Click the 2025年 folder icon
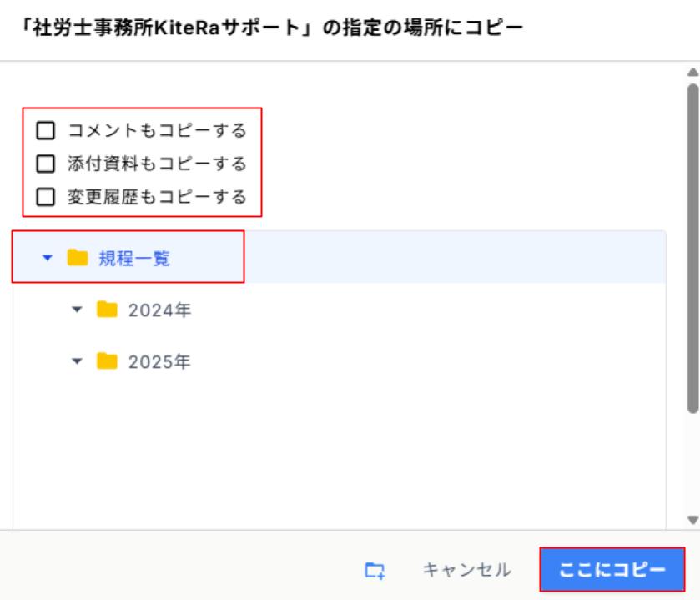This screenshot has width=700, height=600. point(107,361)
